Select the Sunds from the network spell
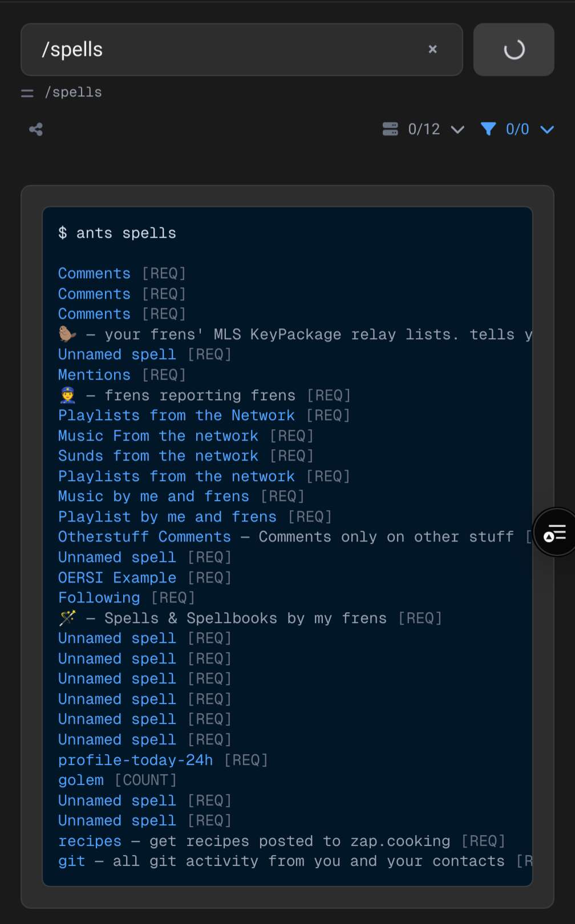Image resolution: width=575 pixels, height=924 pixels. (x=158, y=456)
